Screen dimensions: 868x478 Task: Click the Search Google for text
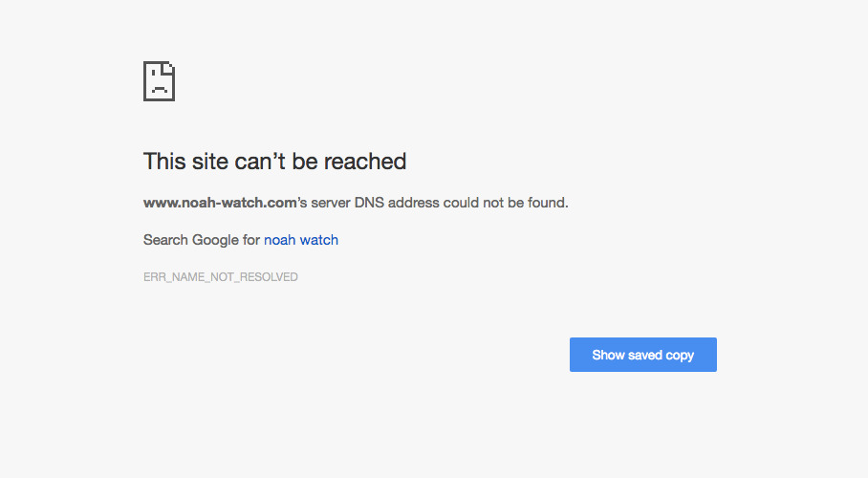[x=202, y=240]
